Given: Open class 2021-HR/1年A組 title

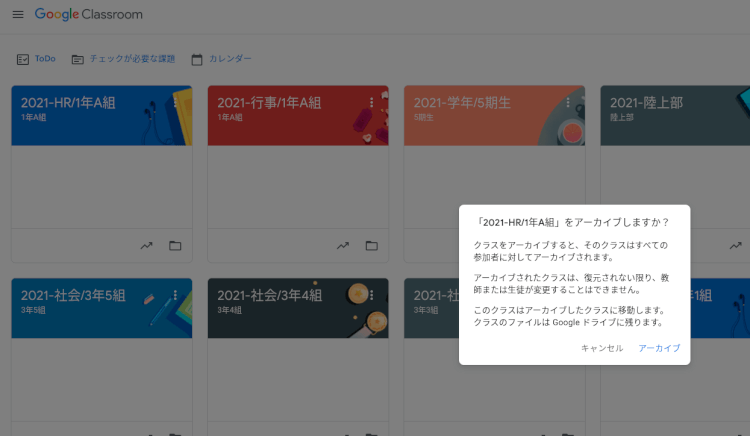Looking at the screenshot, I should (x=68, y=103).
